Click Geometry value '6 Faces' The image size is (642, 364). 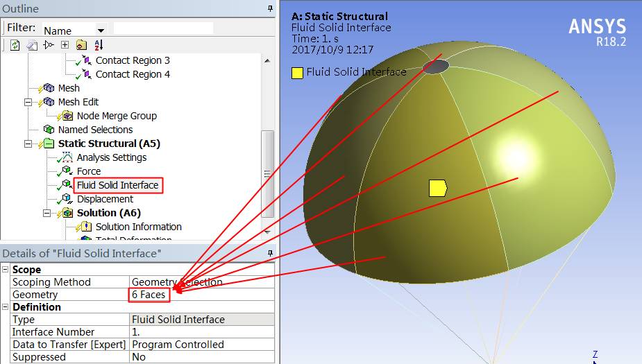[149, 295]
